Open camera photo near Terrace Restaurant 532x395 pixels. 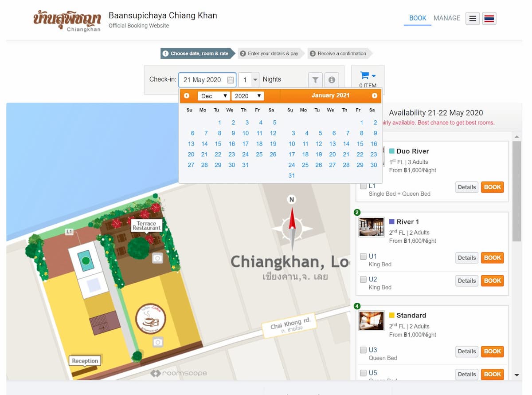click(157, 258)
